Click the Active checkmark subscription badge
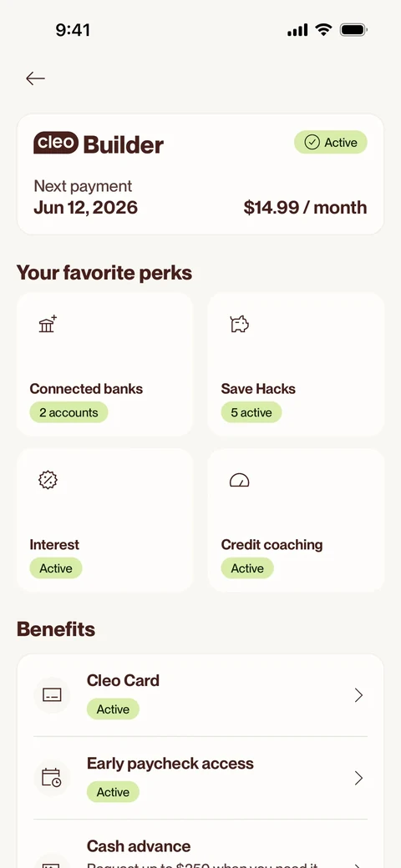 click(331, 142)
